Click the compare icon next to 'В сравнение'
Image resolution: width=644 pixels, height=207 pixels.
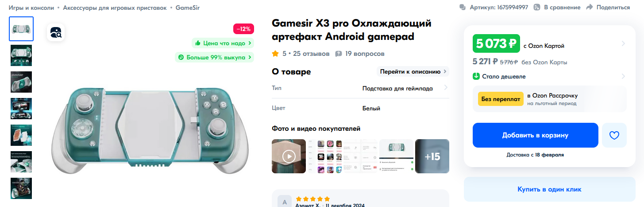537,8
